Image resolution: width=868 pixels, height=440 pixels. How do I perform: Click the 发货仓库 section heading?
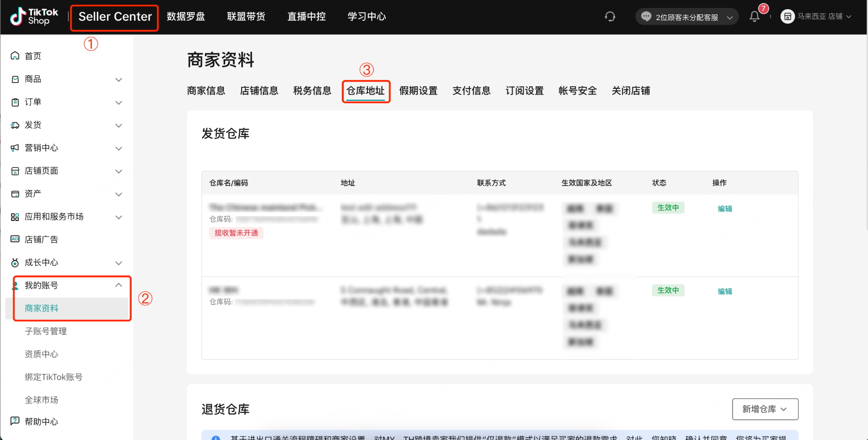point(225,134)
